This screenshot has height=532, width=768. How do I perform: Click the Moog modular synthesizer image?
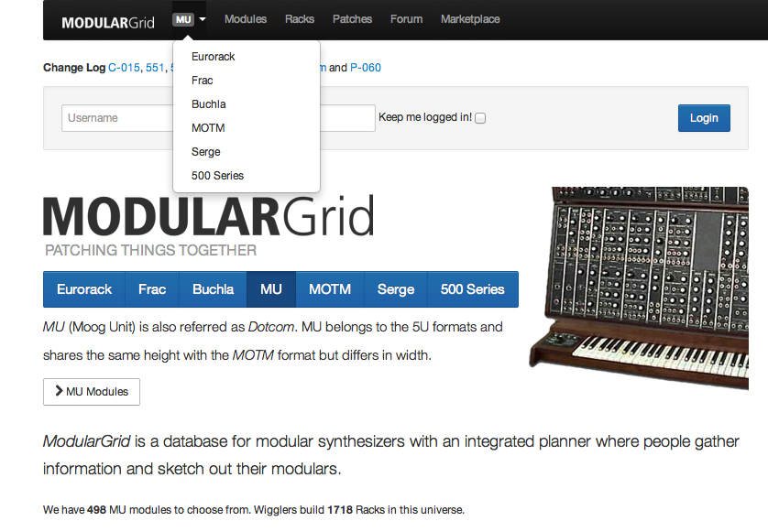click(x=639, y=288)
